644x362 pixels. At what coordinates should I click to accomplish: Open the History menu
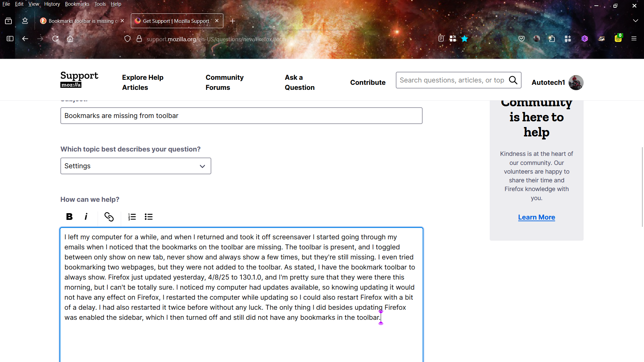tap(52, 4)
